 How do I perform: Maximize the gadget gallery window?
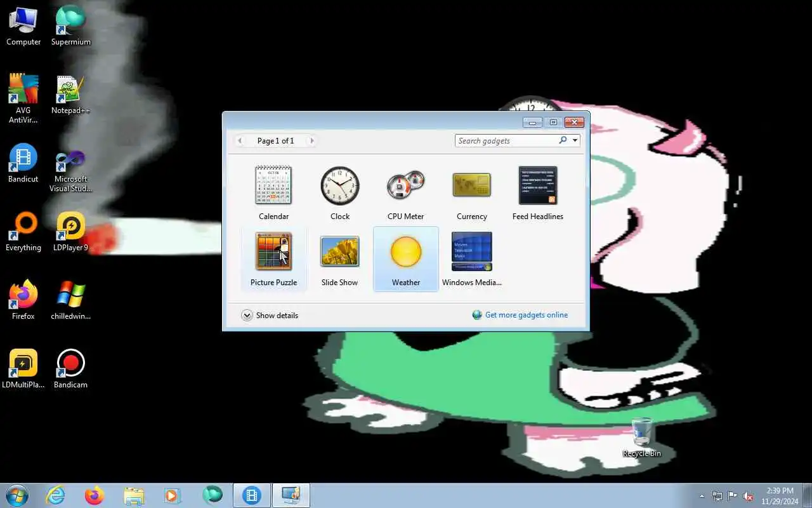click(x=553, y=122)
